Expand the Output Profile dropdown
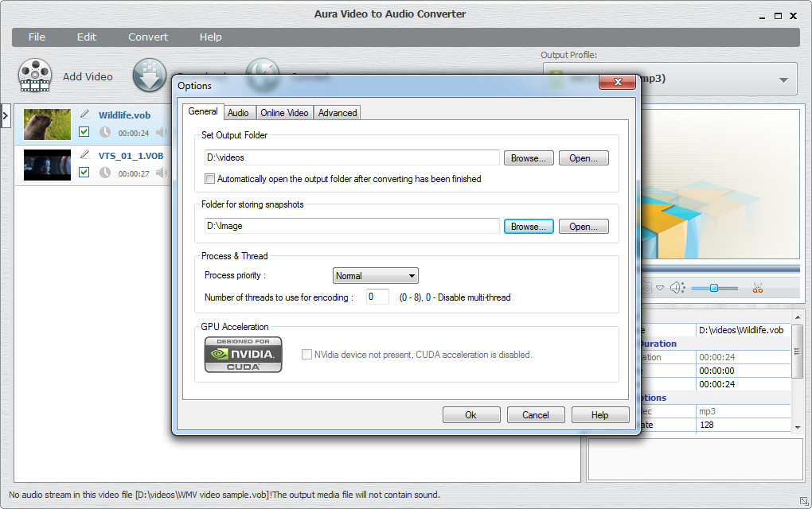Screen dimensions: 812x509 coord(783,80)
